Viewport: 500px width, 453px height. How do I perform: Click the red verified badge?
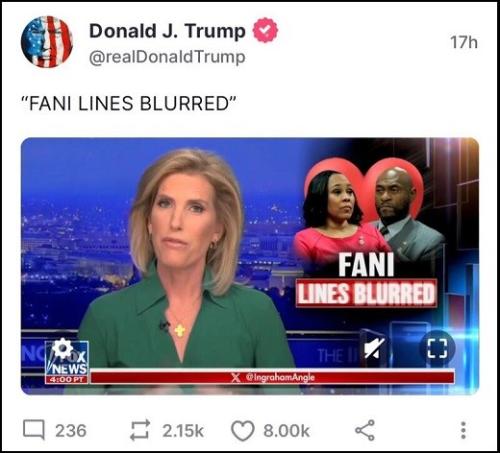point(265,30)
